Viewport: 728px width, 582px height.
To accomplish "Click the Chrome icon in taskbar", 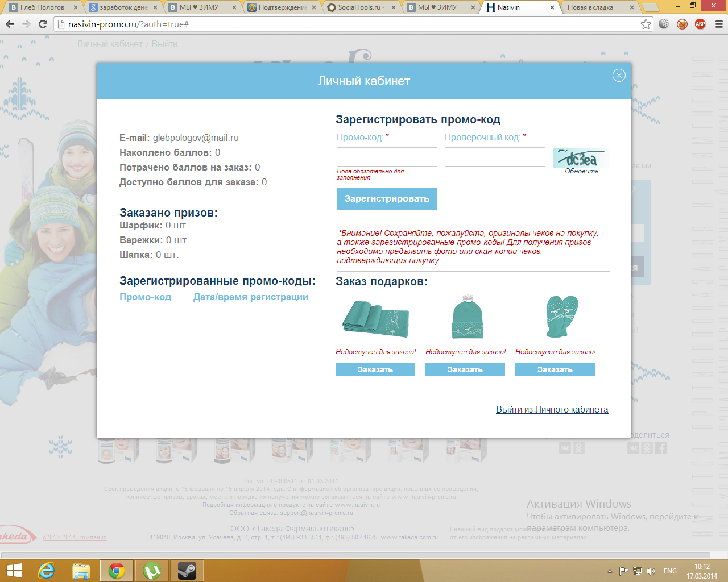I will 117,571.
